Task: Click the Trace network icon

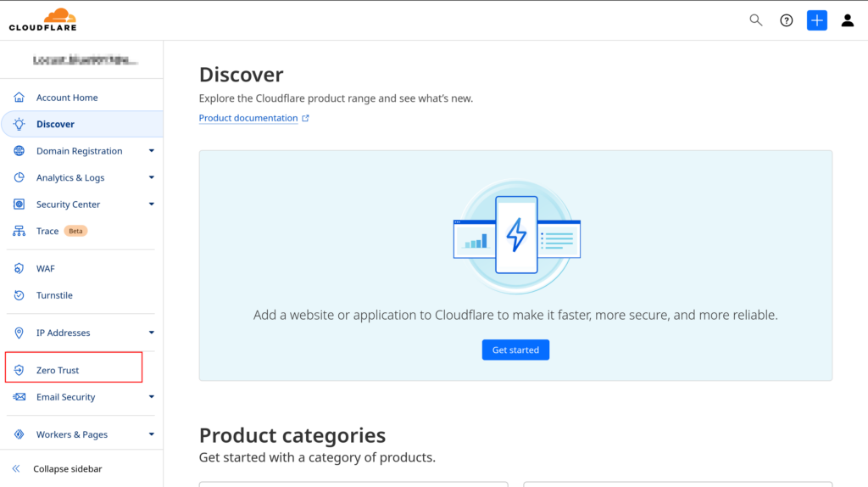Action: pos(19,231)
